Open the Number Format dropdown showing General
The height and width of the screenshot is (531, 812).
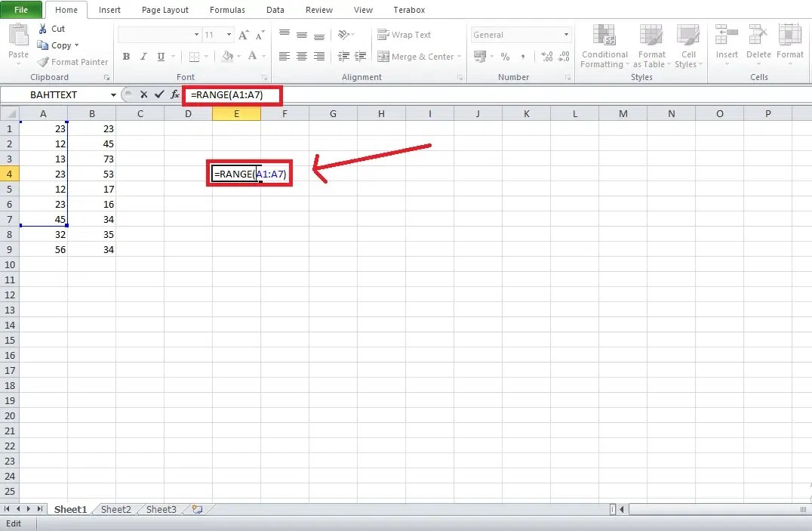[565, 34]
